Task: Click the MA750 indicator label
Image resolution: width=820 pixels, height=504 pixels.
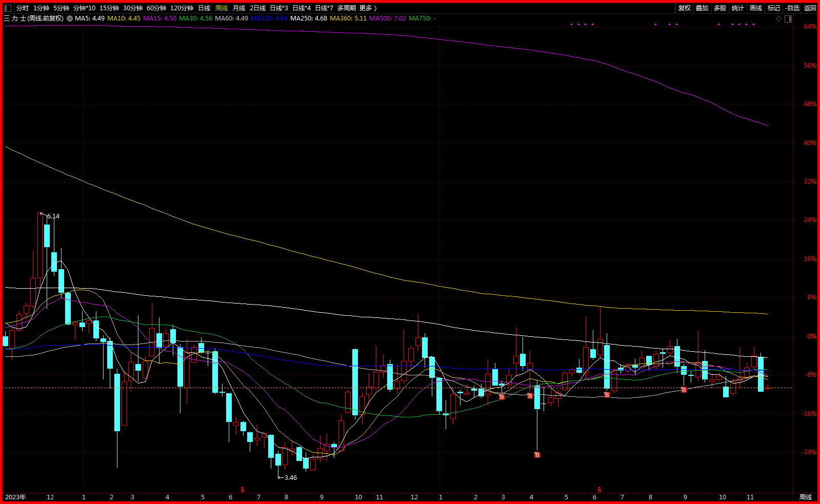Action: point(422,18)
